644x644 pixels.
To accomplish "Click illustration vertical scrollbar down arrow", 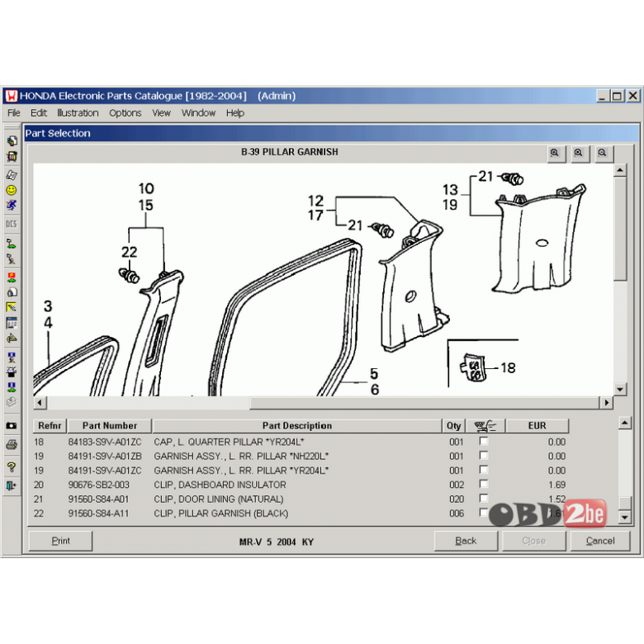I will (620, 389).
